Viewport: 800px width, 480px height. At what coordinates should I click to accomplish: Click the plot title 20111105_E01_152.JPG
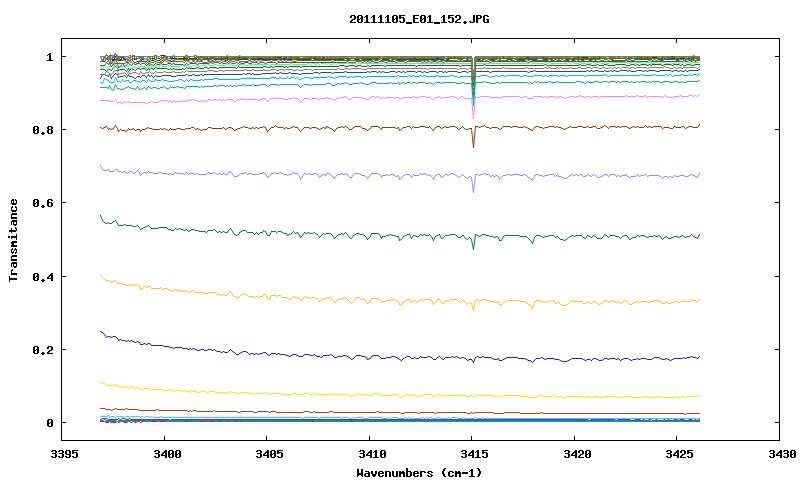[419, 19]
